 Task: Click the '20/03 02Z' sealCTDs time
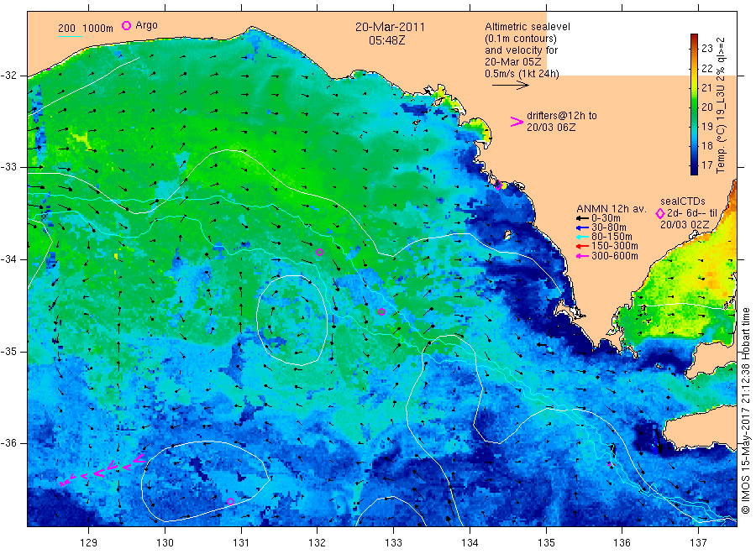tap(685, 225)
